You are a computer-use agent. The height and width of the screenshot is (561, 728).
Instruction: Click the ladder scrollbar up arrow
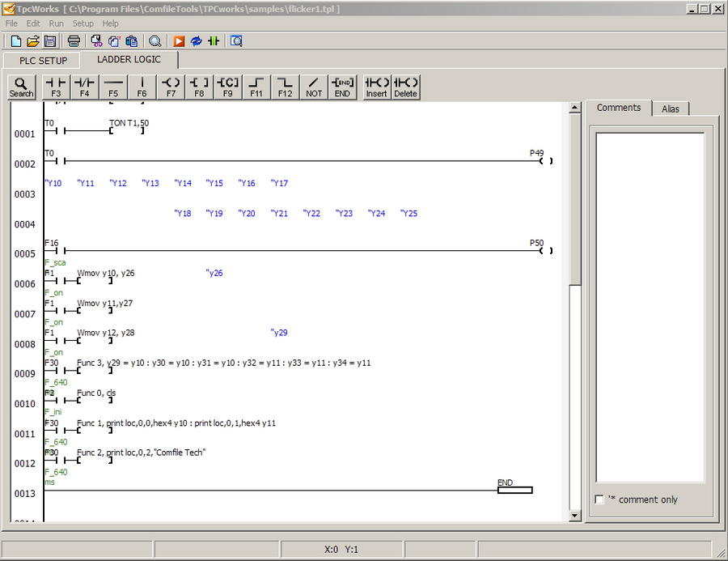[575, 108]
